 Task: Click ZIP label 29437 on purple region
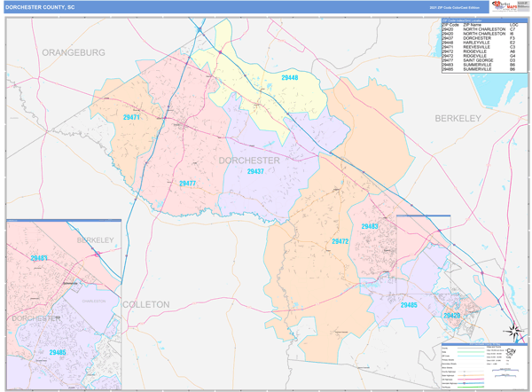point(255,171)
